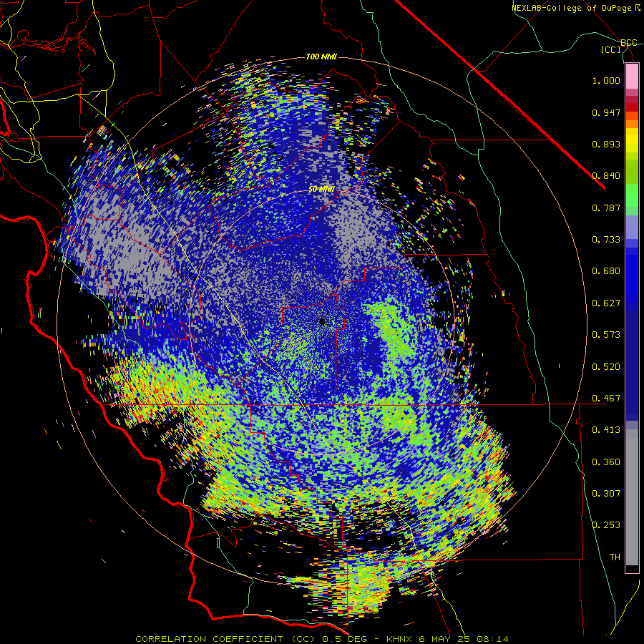Pick the pink segment atop the color bar

[x=632, y=76]
